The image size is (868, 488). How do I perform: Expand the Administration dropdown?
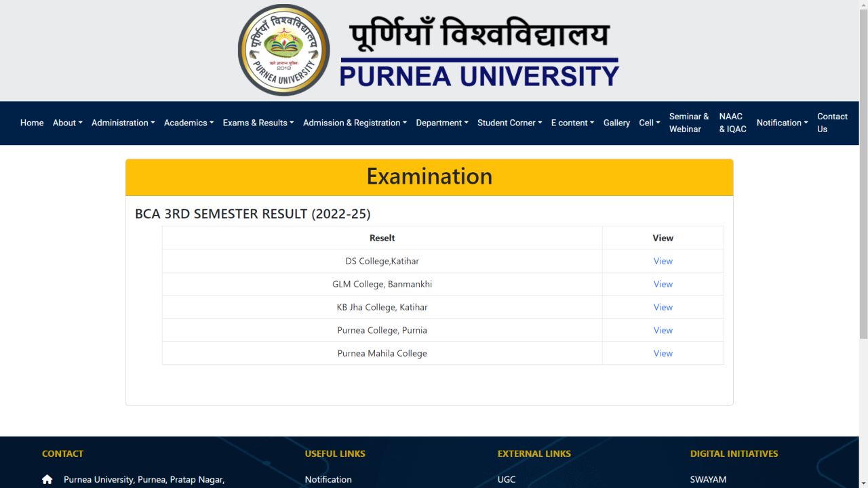pos(123,123)
